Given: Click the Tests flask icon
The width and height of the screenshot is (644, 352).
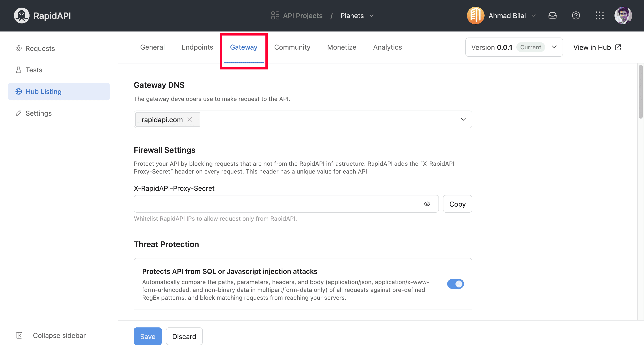Looking at the screenshot, I should (19, 70).
